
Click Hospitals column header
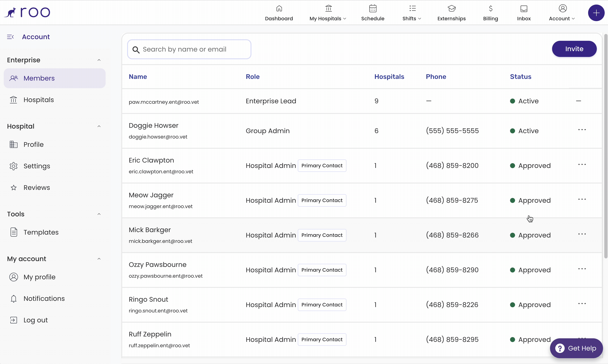pos(389,77)
